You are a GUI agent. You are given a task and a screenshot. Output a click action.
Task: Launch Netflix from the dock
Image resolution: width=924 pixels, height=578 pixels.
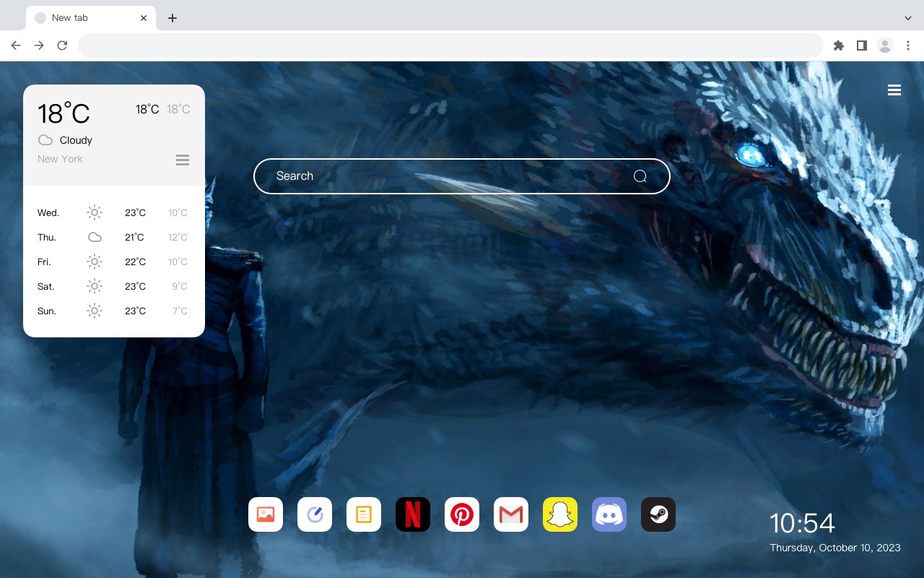tap(413, 514)
